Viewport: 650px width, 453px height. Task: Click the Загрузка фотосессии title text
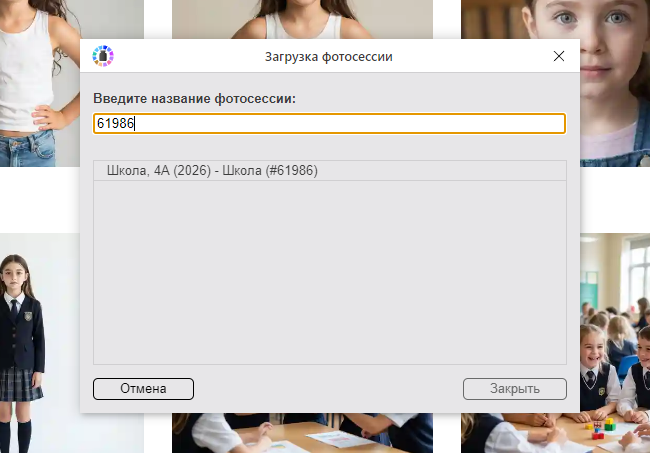pos(328,57)
